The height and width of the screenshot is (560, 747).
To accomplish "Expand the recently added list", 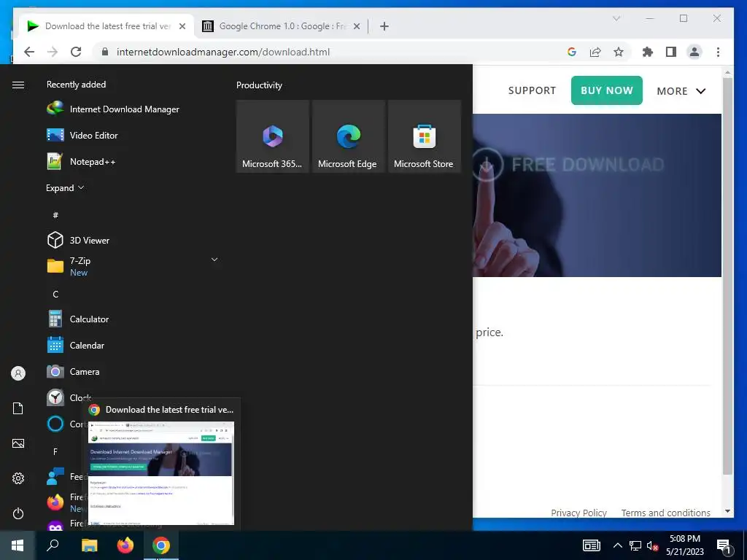I will click(x=65, y=187).
